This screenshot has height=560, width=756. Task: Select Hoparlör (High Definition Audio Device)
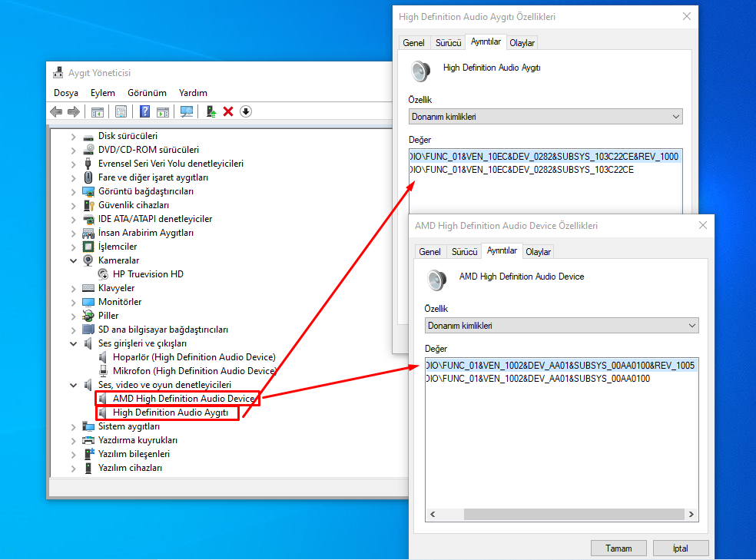pos(194,357)
